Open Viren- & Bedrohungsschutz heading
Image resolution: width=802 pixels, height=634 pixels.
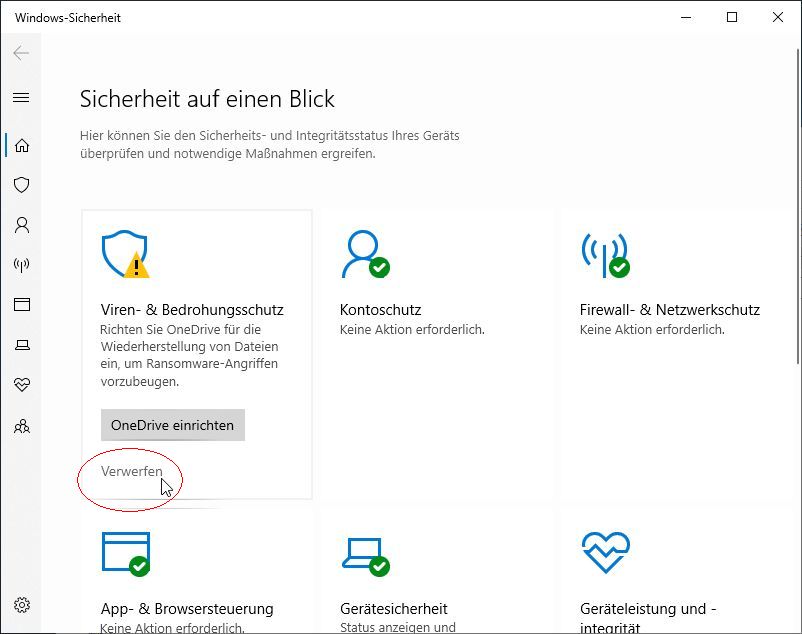[192, 310]
